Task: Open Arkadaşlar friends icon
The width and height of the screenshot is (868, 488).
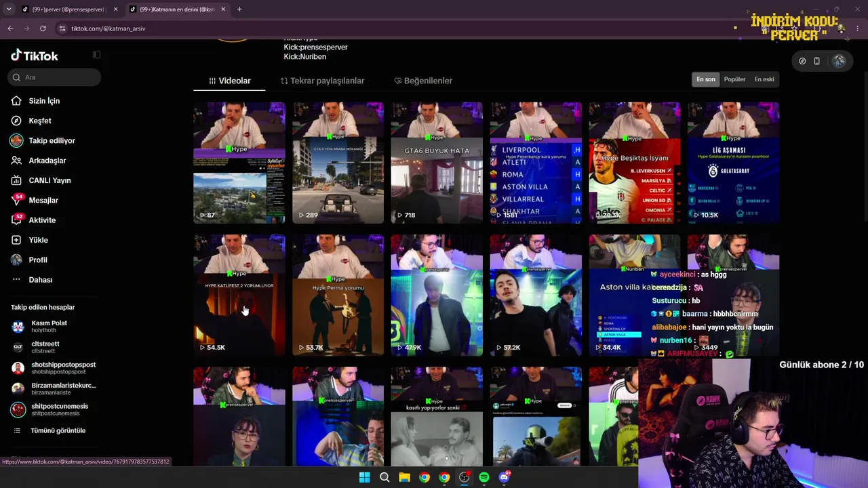Action: (16, 161)
